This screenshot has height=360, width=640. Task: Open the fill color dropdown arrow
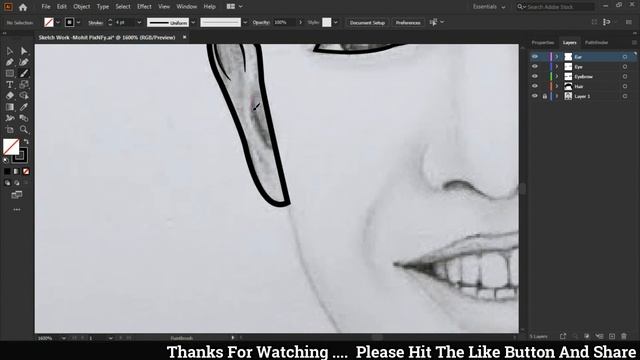coord(58,22)
